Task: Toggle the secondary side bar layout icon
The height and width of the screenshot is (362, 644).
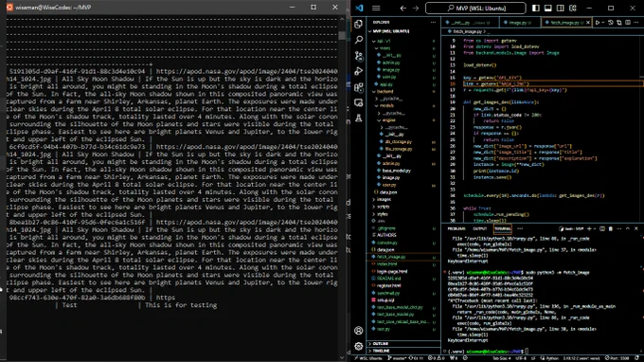Action: pyautogui.click(x=561, y=8)
